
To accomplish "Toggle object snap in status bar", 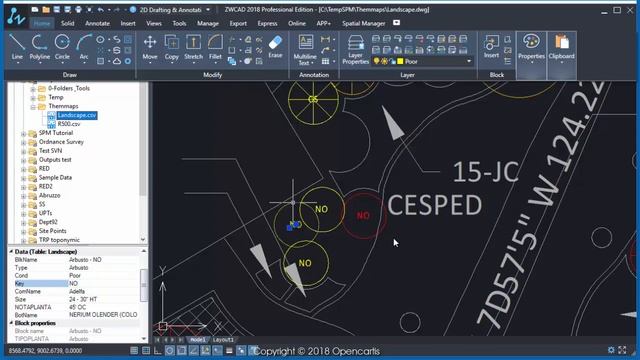I will point(181,350).
